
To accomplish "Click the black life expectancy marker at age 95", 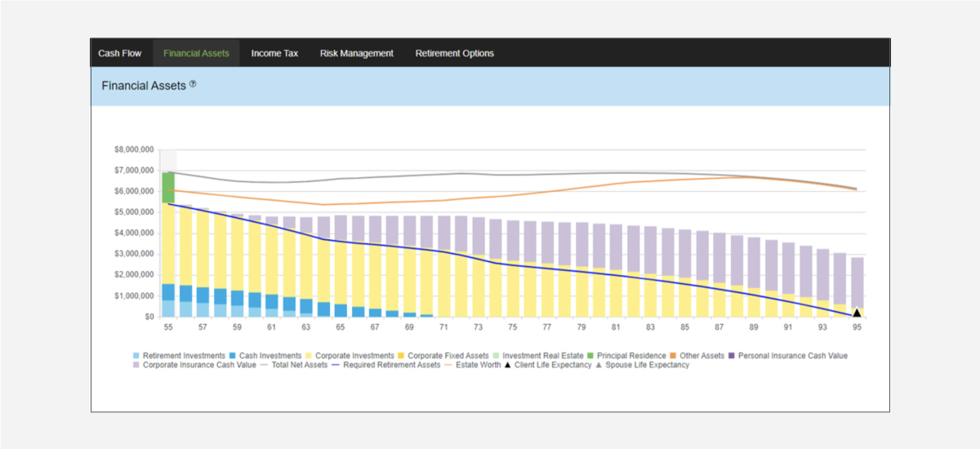I will click(x=857, y=313).
